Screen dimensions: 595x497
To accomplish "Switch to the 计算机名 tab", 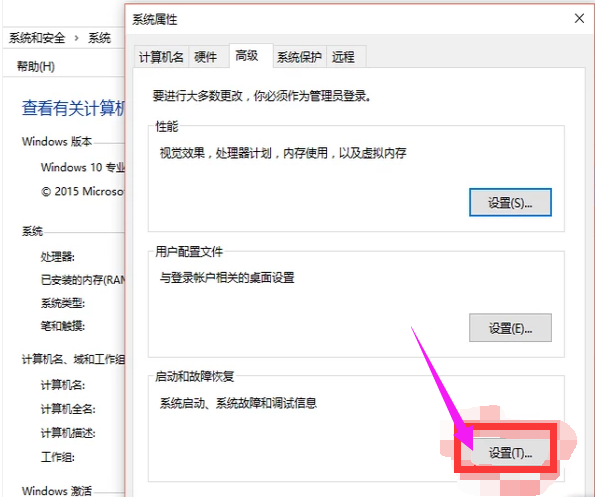I will 161,57.
